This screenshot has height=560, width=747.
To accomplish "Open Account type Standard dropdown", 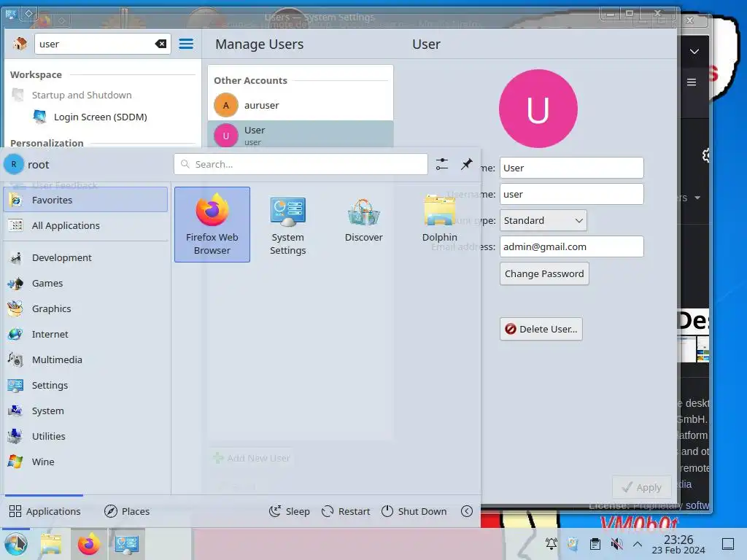I will coord(543,220).
